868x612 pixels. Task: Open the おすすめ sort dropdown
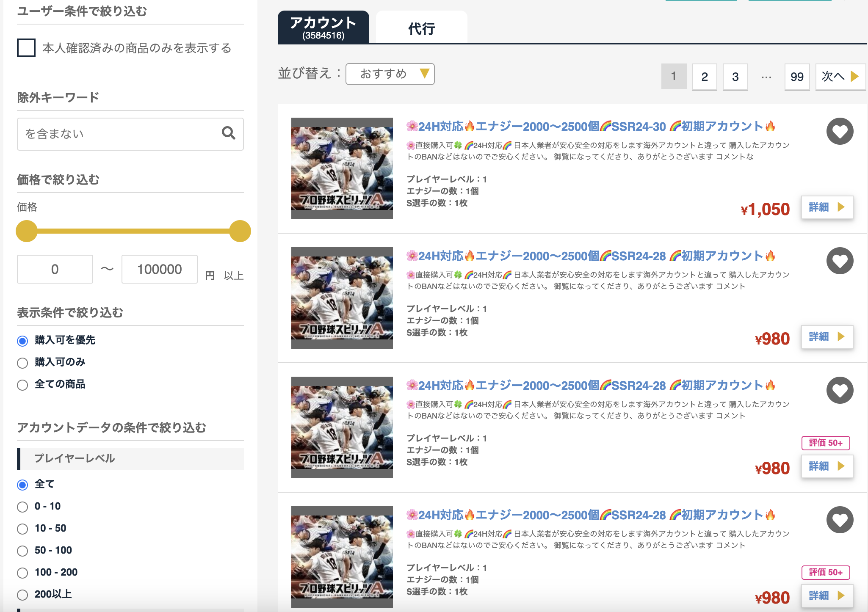coord(390,74)
